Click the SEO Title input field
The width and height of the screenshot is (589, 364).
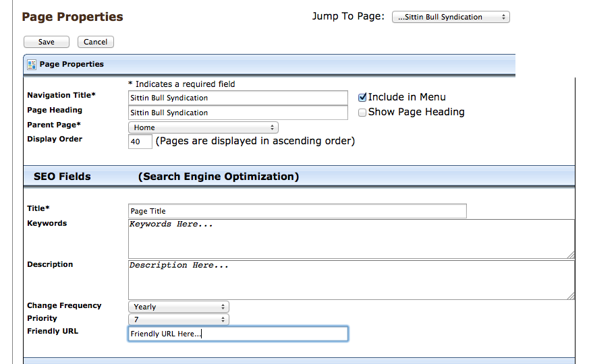click(x=298, y=211)
